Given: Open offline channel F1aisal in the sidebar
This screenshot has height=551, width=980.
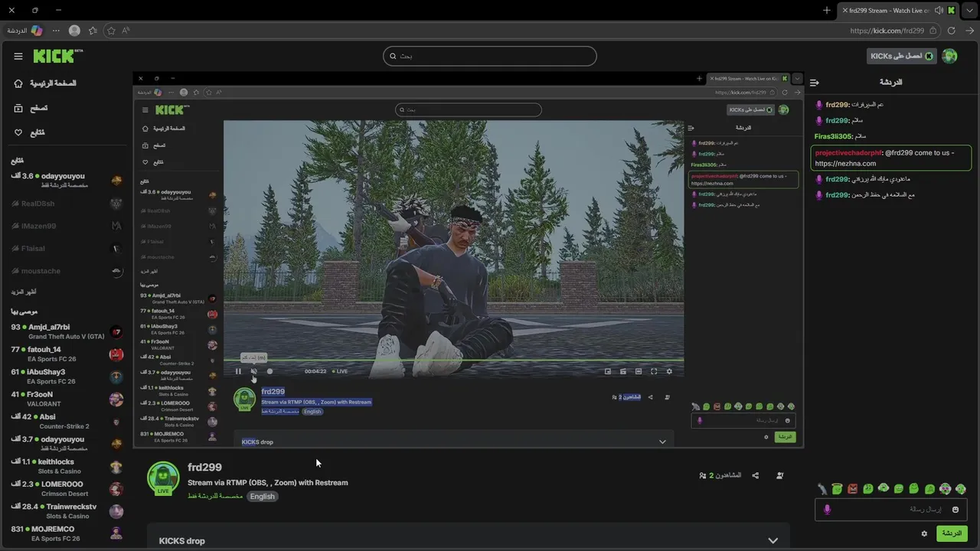Looking at the screenshot, I should [x=67, y=248].
